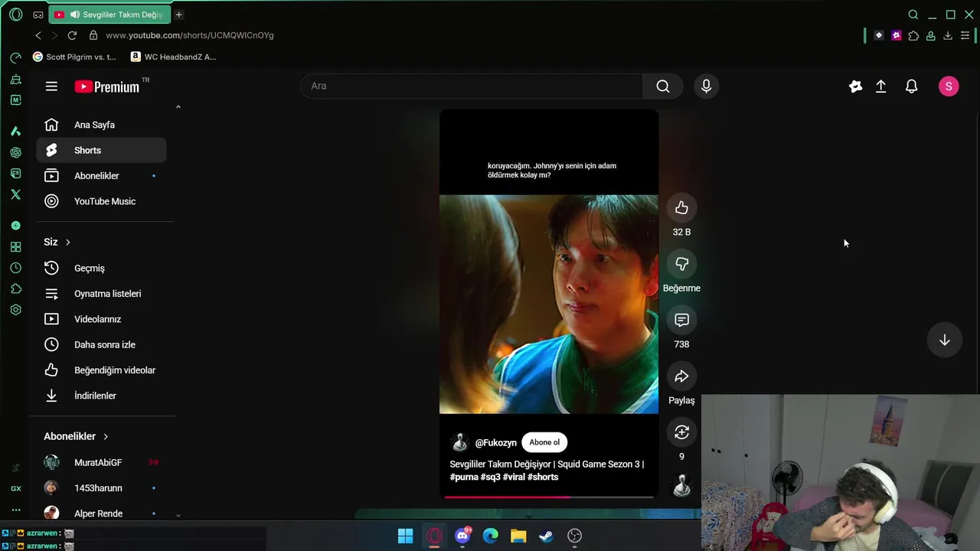The width and height of the screenshot is (980, 551).
Task: Open @Fukozyn channel link
Action: click(x=495, y=442)
